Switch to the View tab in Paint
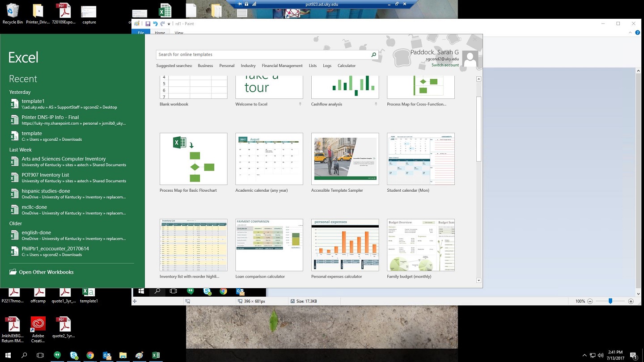644x362 pixels. [179, 33]
